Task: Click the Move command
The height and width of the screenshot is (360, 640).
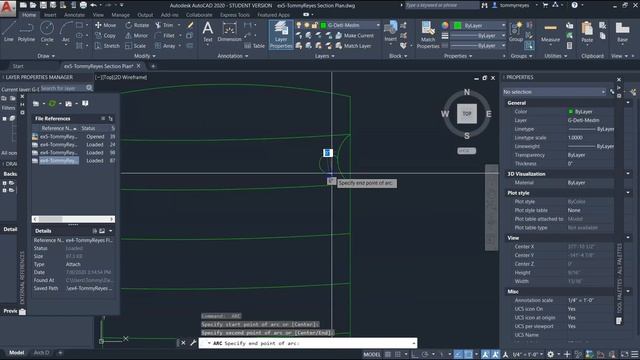Action: pos(106,25)
